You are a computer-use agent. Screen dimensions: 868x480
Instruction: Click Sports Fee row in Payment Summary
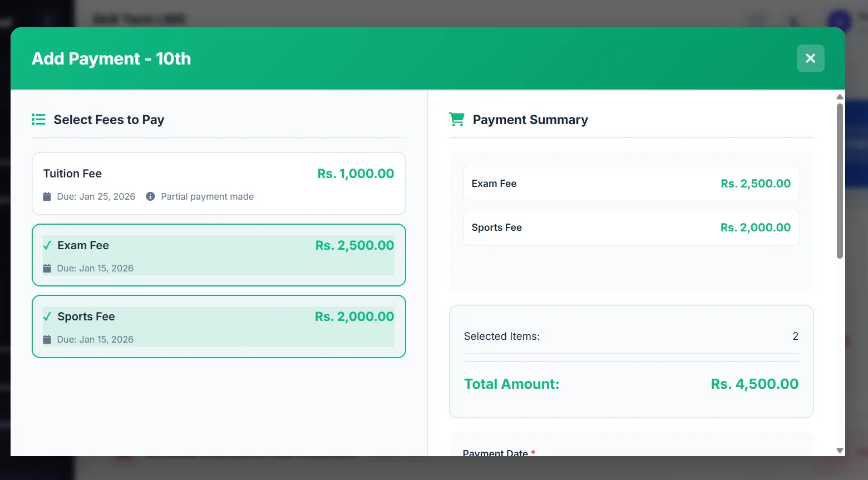(631, 227)
